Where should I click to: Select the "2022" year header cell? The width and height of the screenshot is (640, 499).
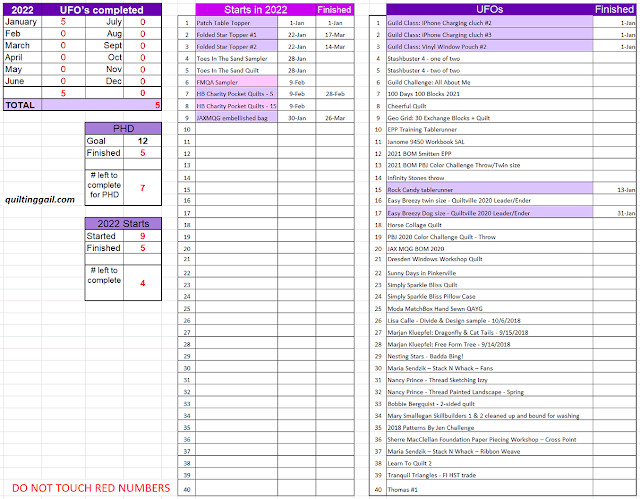pos(22,10)
